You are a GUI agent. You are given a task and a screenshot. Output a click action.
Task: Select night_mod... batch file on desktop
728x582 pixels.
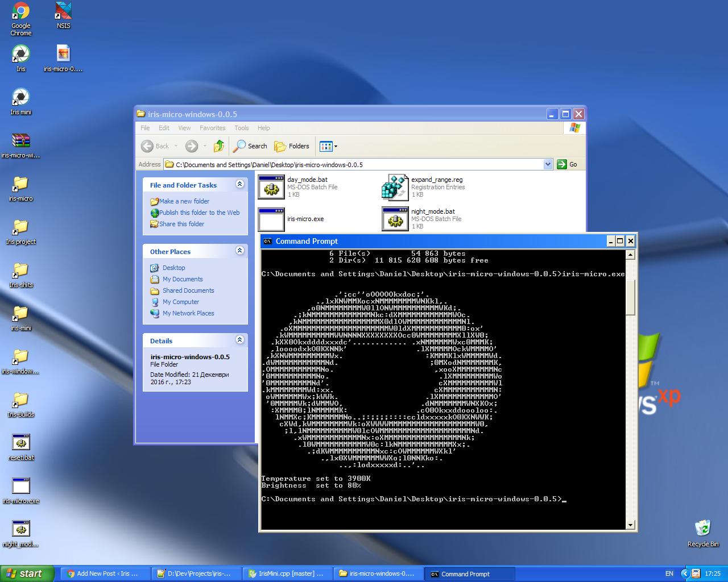click(x=21, y=534)
